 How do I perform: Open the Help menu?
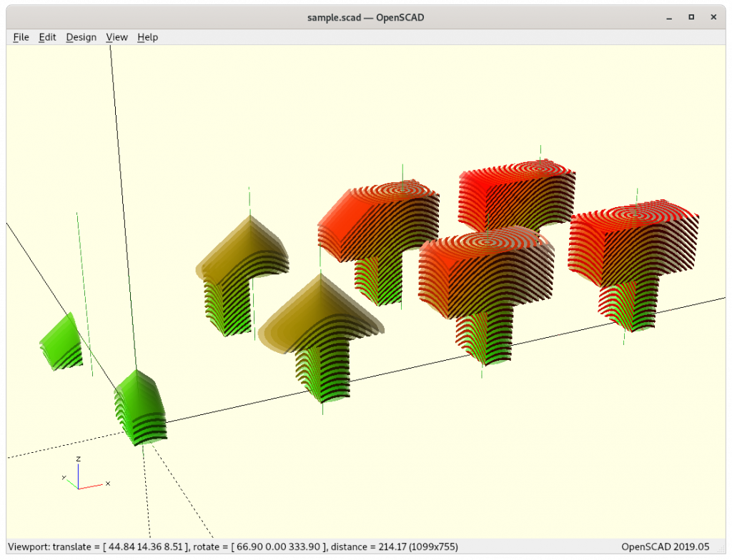coord(147,37)
